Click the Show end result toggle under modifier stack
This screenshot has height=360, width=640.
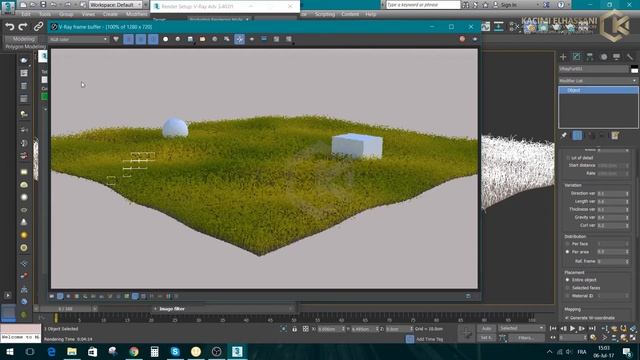point(577,136)
